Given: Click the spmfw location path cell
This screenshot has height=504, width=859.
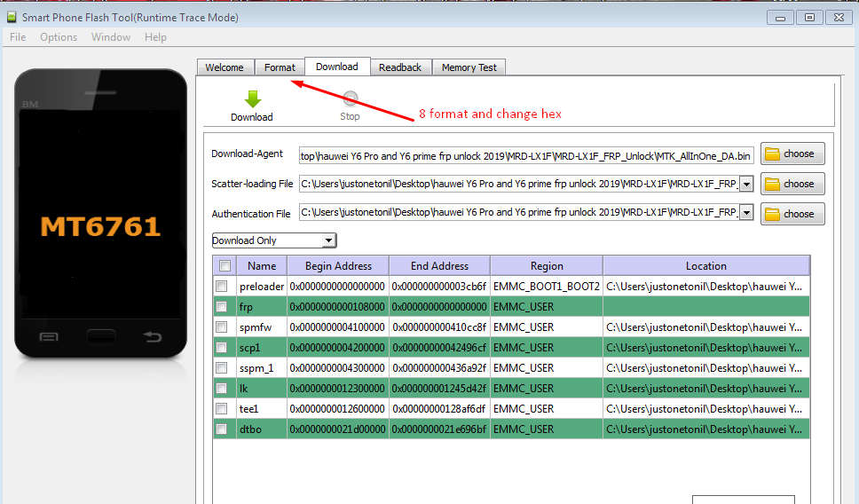Looking at the screenshot, I should [x=706, y=327].
